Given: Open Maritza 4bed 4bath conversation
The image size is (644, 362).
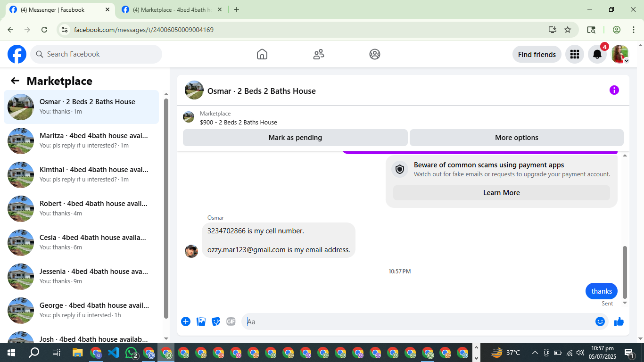Looking at the screenshot, I should click(x=81, y=141).
